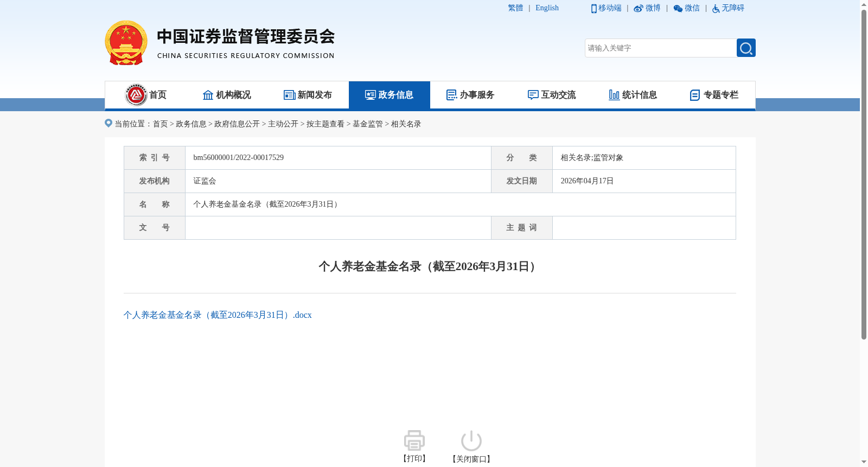Go to 基金监管 in breadcrumb
Image resolution: width=868 pixels, height=467 pixels.
(368, 124)
